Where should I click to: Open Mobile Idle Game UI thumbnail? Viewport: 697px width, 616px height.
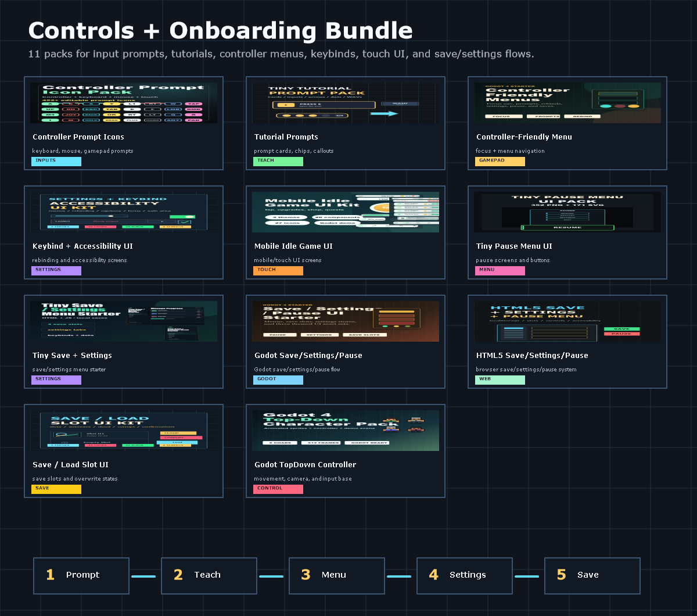pyautogui.click(x=346, y=212)
